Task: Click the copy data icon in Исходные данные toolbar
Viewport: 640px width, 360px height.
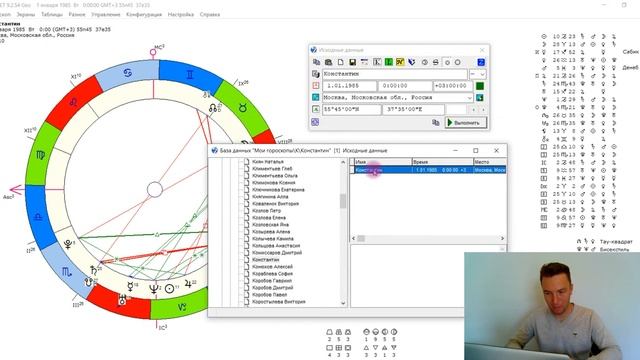Action: click(x=316, y=62)
